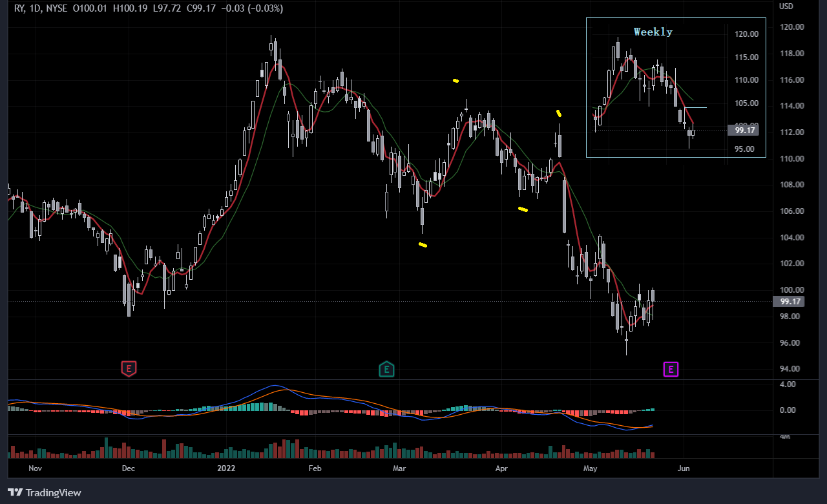The height and width of the screenshot is (504, 827).
Task: Click the 116.00 price axis label
Action: (791, 79)
